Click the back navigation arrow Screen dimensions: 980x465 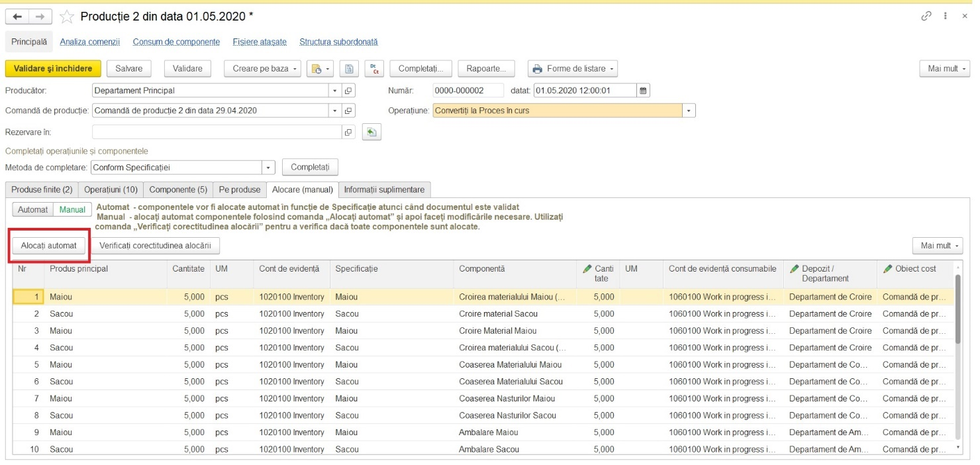(18, 16)
